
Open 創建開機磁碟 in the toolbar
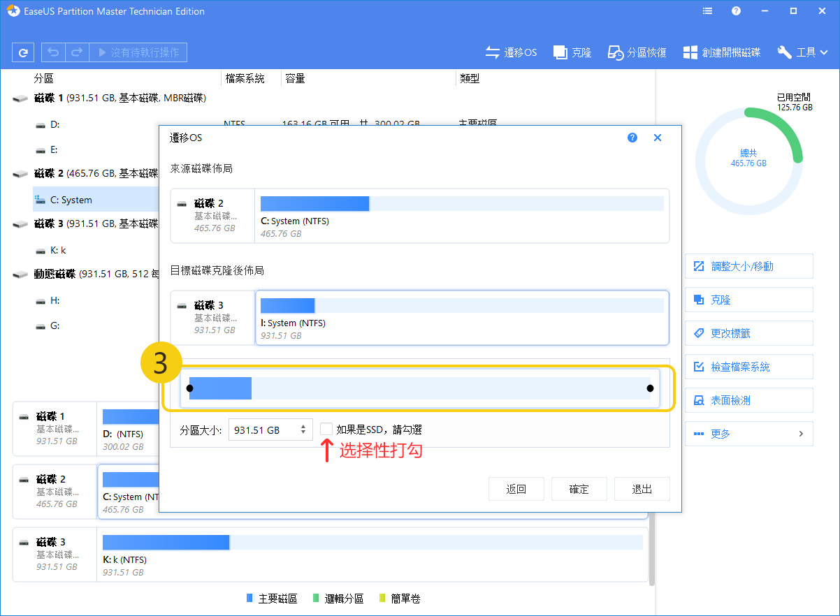(722, 52)
